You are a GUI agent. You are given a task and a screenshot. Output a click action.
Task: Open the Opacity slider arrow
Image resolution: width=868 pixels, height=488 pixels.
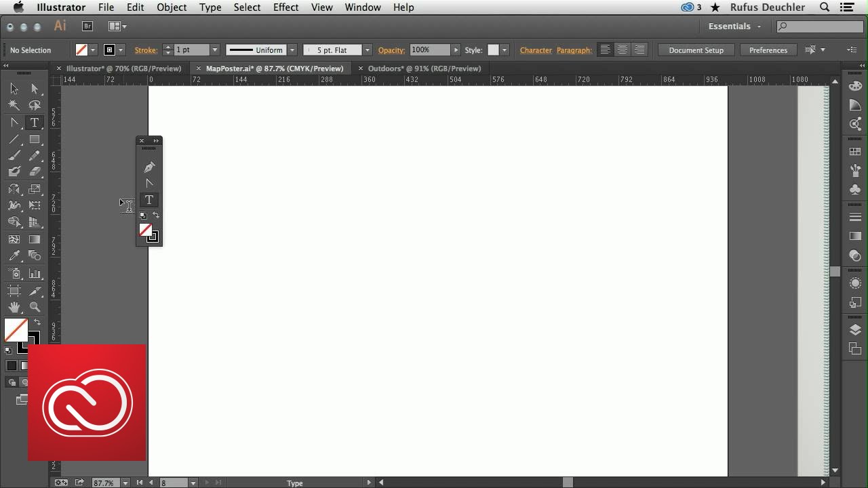pyautogui.click(x=456, y=50)
